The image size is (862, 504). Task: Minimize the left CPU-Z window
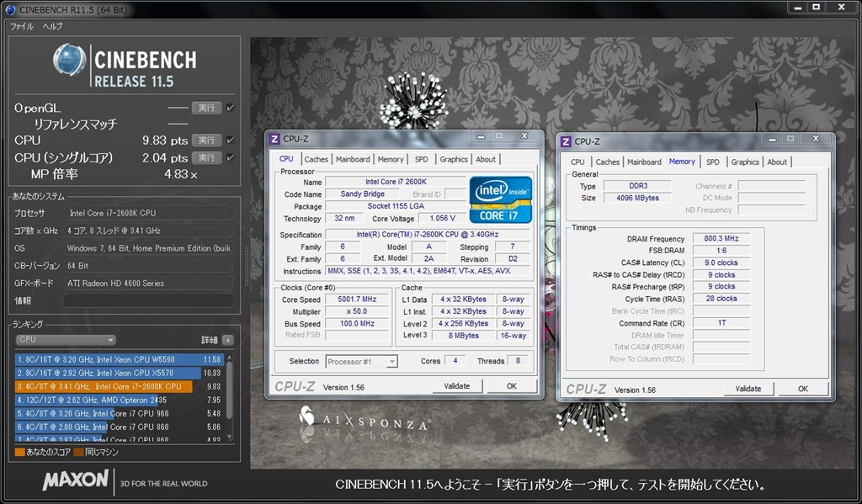(481, 136)
